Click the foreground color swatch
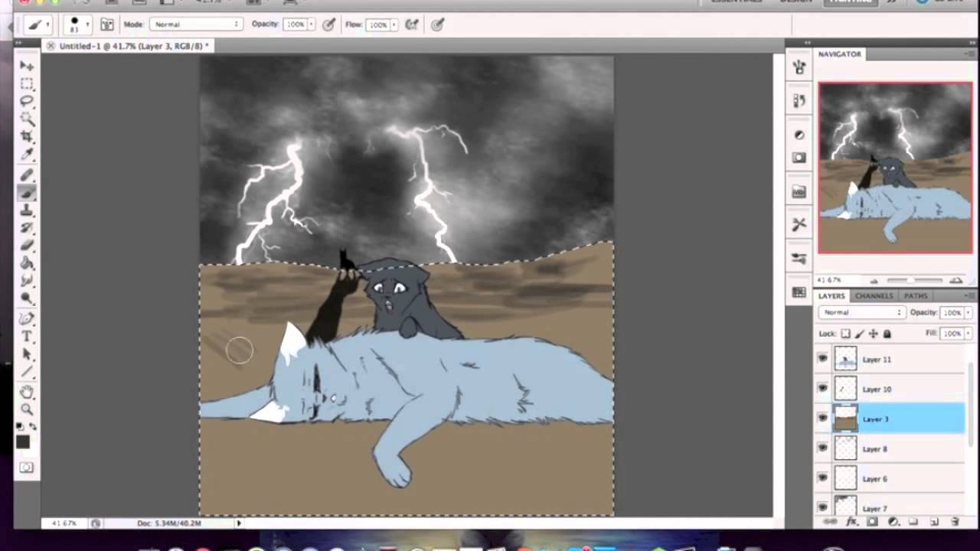 pyautogui.click(x=22, y=442)
